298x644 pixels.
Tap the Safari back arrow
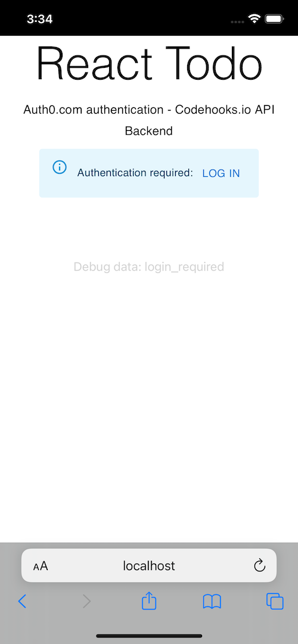[22, 601]
